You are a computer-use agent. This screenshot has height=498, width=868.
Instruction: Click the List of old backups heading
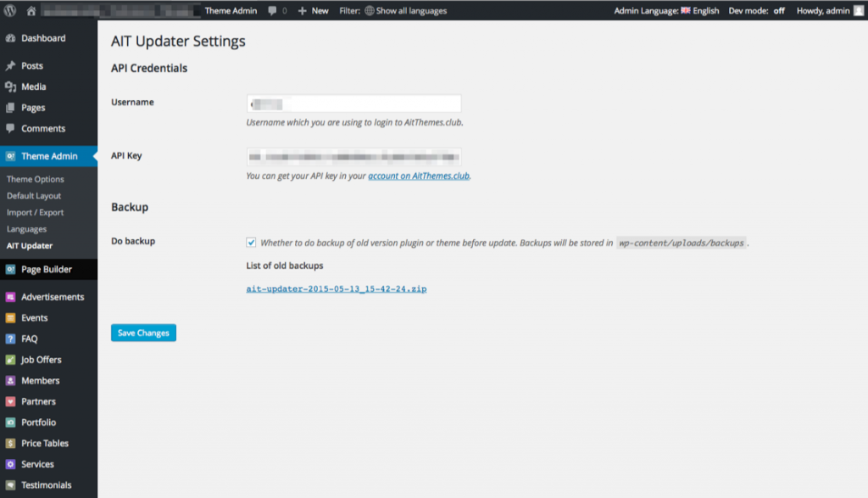tap(285, 266)
